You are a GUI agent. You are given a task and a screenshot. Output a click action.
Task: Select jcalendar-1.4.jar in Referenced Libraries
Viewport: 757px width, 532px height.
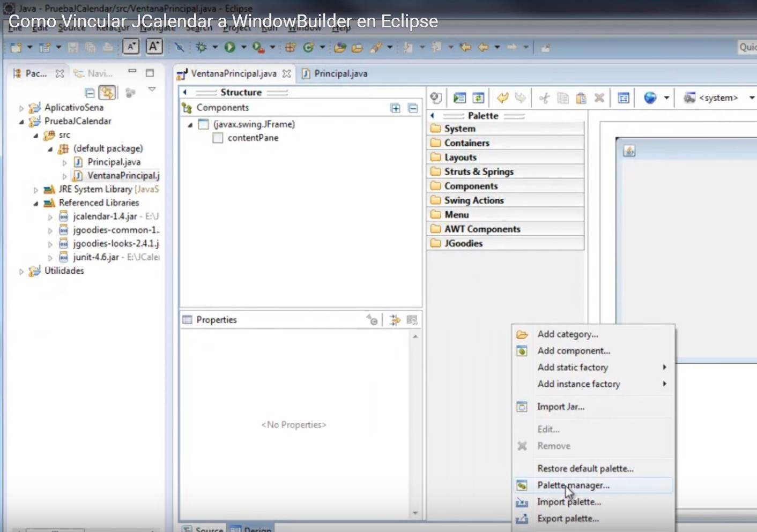click(105, 216)
